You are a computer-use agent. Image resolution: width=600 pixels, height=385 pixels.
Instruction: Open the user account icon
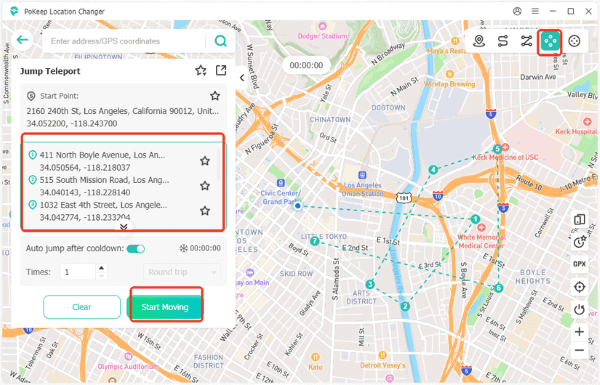pyautogui.click(x=517, y=11)
